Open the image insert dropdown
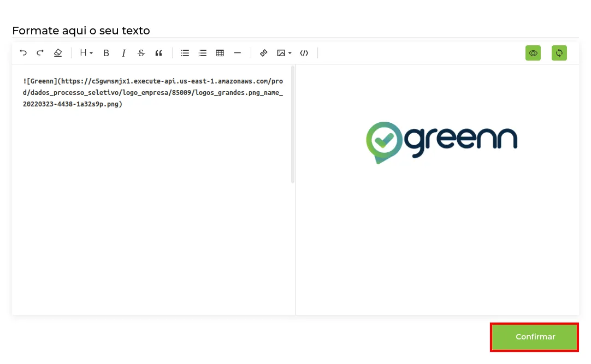Image resolution: width=591 pixels, height=364 pixels. [x=284, y=53]
